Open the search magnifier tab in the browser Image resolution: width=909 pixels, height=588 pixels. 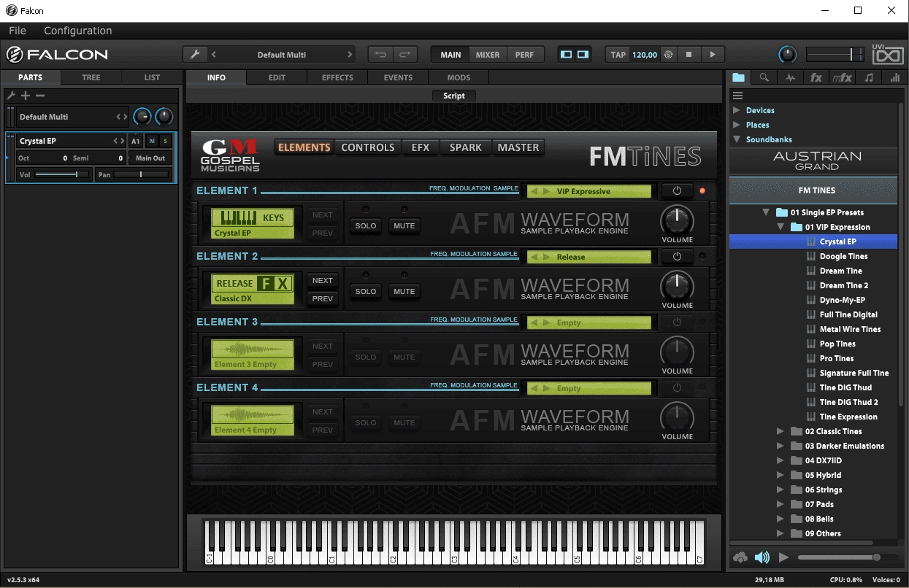click(764, 77)
